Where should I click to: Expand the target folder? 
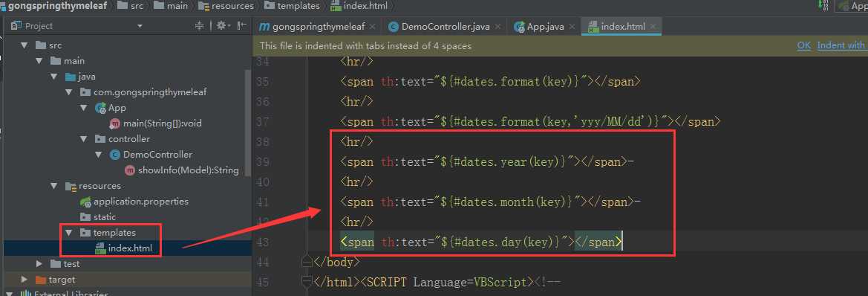pos(25,280)
